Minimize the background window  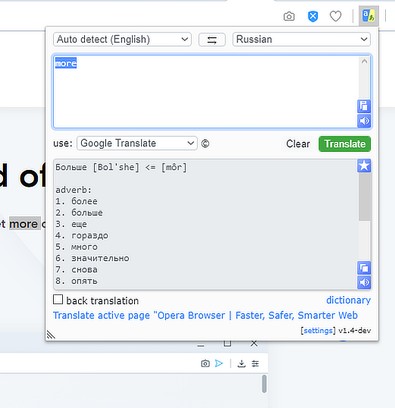(200, 346)
